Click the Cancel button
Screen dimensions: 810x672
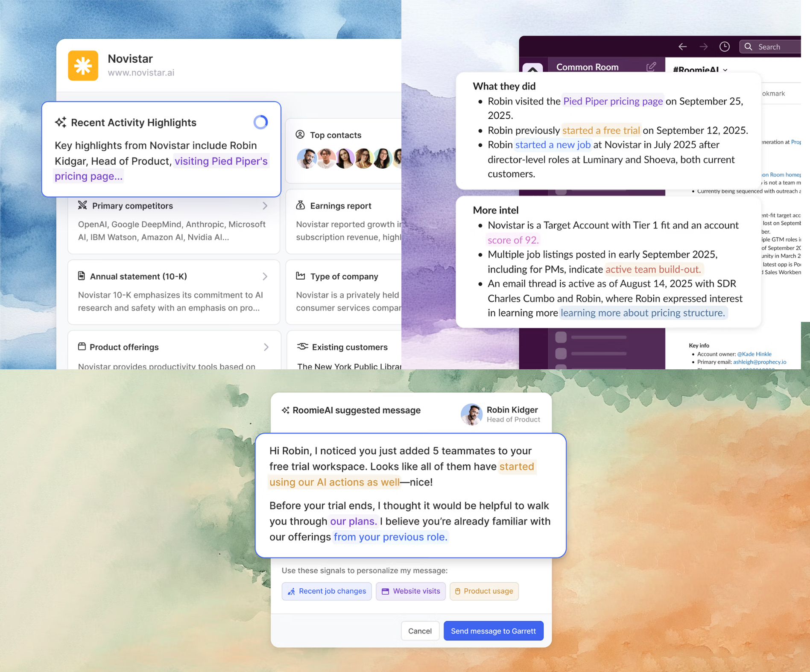420,631
